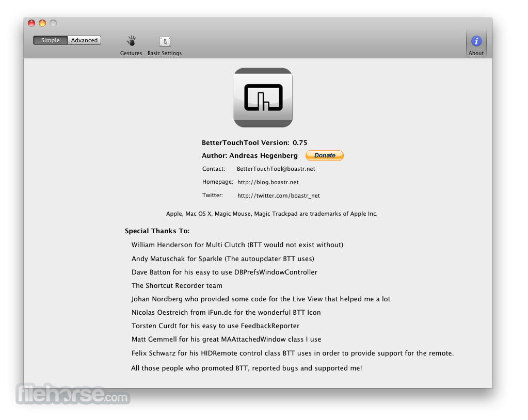Click the Nicolas Oestreich BTT Icon line
The height and width of the screenshot is (420, 528).
point(226,313)
